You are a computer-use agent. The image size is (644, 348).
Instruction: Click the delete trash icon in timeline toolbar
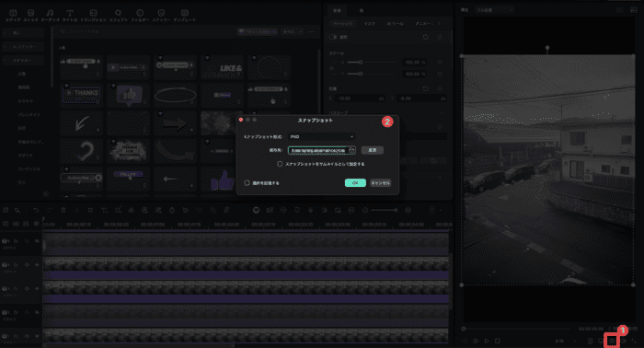pos(63,210)
